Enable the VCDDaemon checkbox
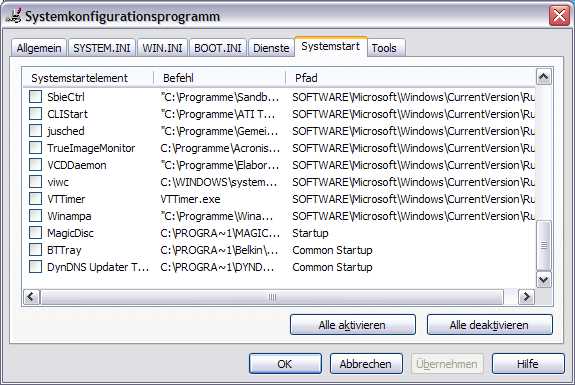The height and width of the screenshot is (385, 575). tap(36, 165)
